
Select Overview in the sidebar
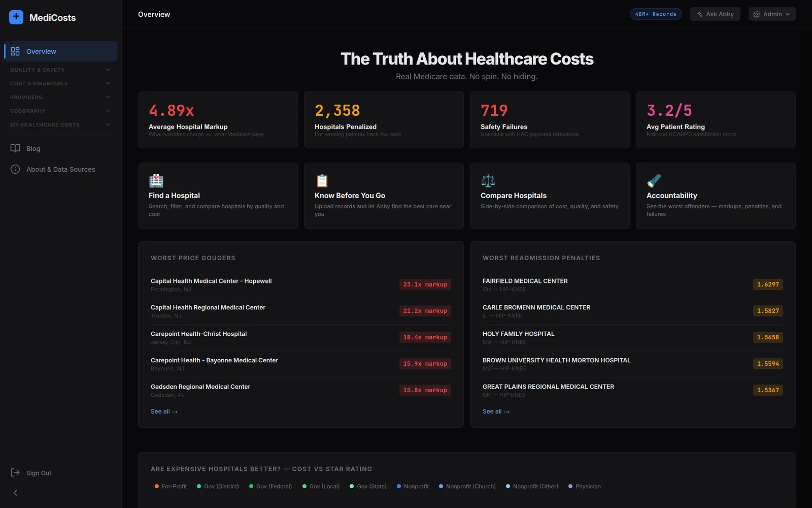pos(60,51)
